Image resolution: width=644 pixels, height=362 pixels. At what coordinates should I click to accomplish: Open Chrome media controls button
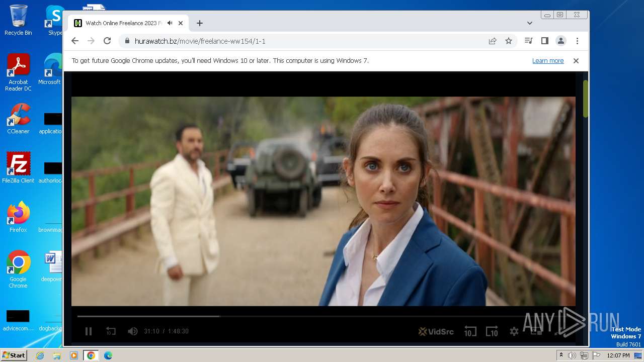tap(528, 41)
